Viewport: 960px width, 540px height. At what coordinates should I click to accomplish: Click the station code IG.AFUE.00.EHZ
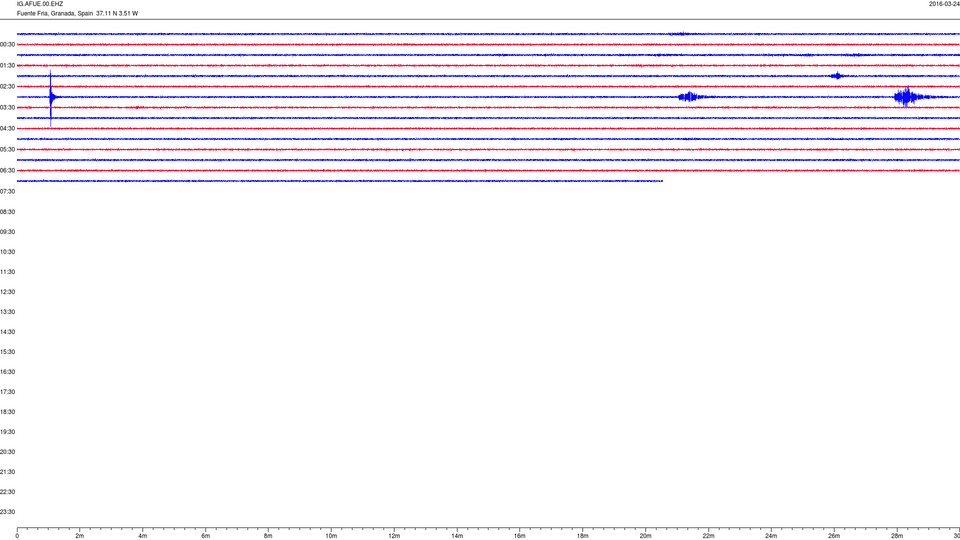coord(40,4)
